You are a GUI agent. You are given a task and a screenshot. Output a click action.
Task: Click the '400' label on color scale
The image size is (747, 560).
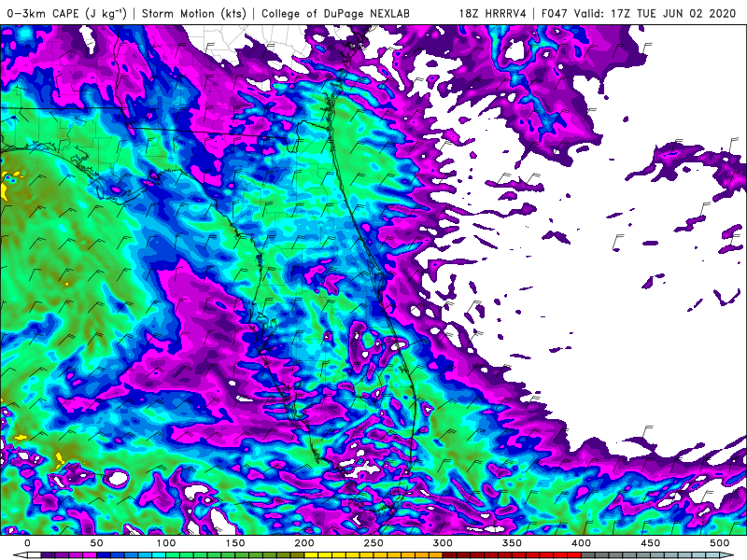pos(581,543)
